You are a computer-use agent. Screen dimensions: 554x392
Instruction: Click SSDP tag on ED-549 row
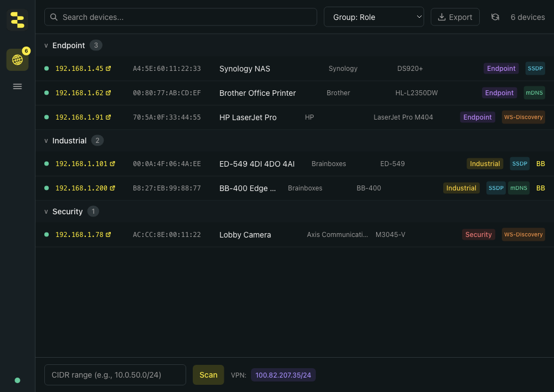520,164
